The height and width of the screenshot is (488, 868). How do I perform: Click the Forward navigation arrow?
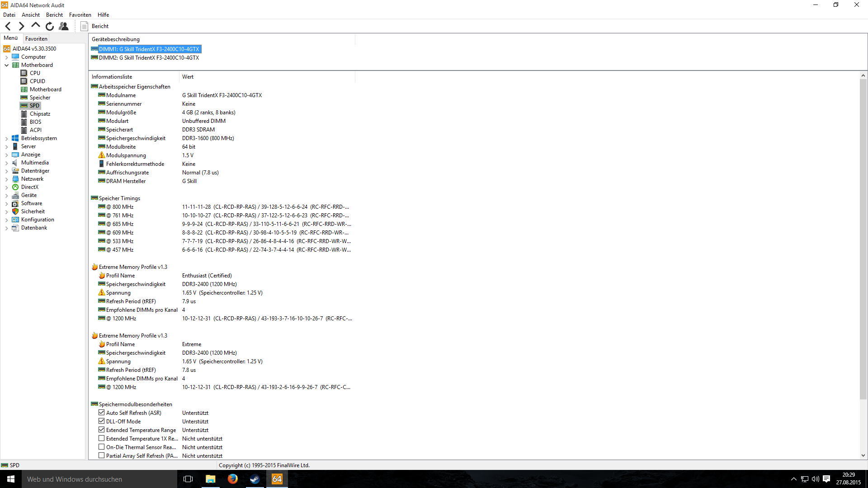[x=21, y=26]
